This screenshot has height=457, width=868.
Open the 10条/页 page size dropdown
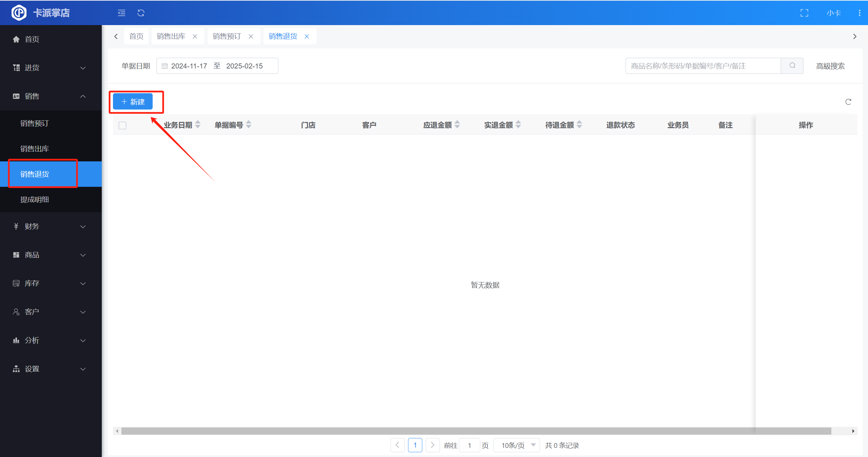(x=517, y=445)
